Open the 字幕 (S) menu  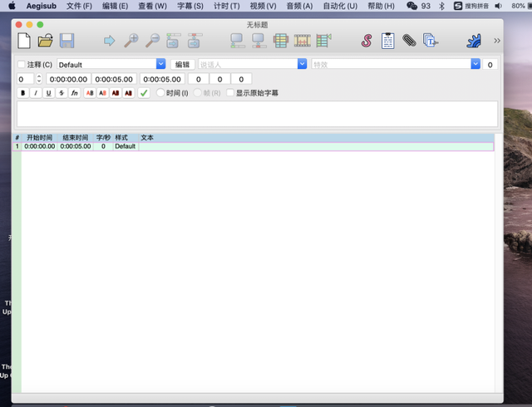pyautogui.click(x=190, y=6)
